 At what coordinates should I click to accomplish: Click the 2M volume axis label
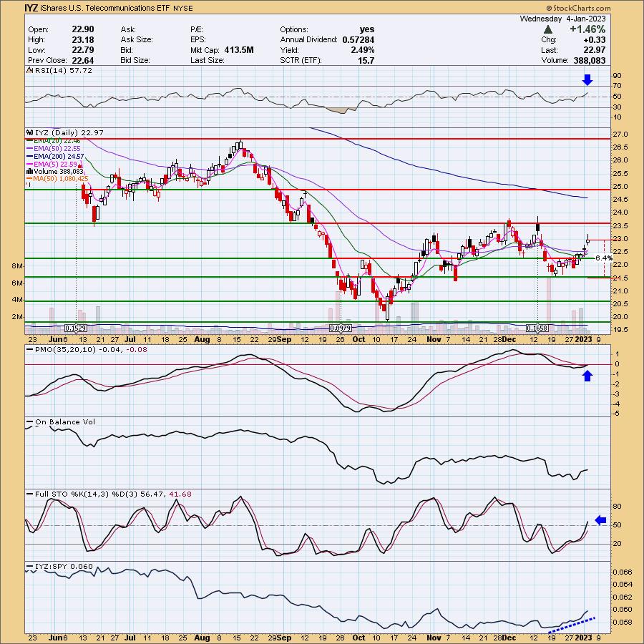[x=17, y=317]
